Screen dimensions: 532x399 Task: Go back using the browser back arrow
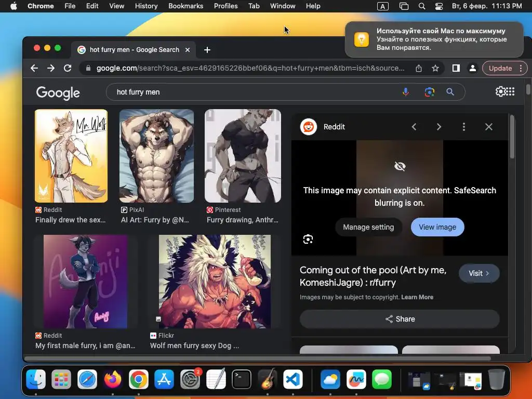coord(34,68)
